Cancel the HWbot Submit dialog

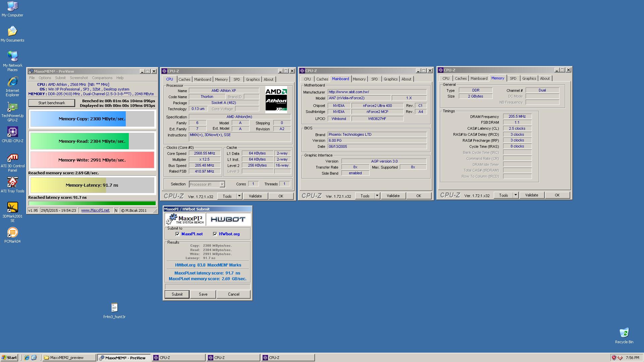point(233,294)
